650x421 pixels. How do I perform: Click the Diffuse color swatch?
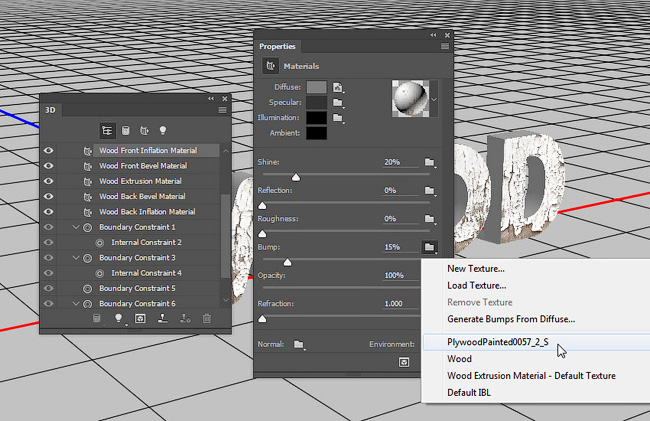(x=316, y=87)
